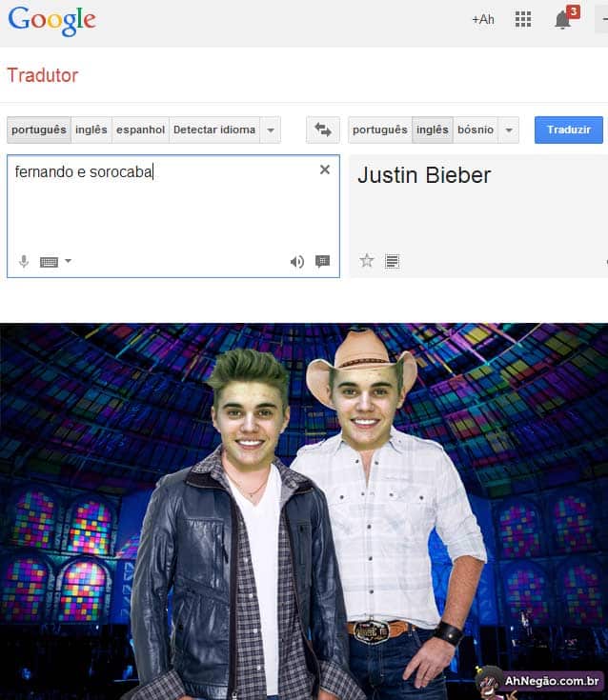Open the keyboard input tool
Screen dimensions: 608x700
point(49,262)
